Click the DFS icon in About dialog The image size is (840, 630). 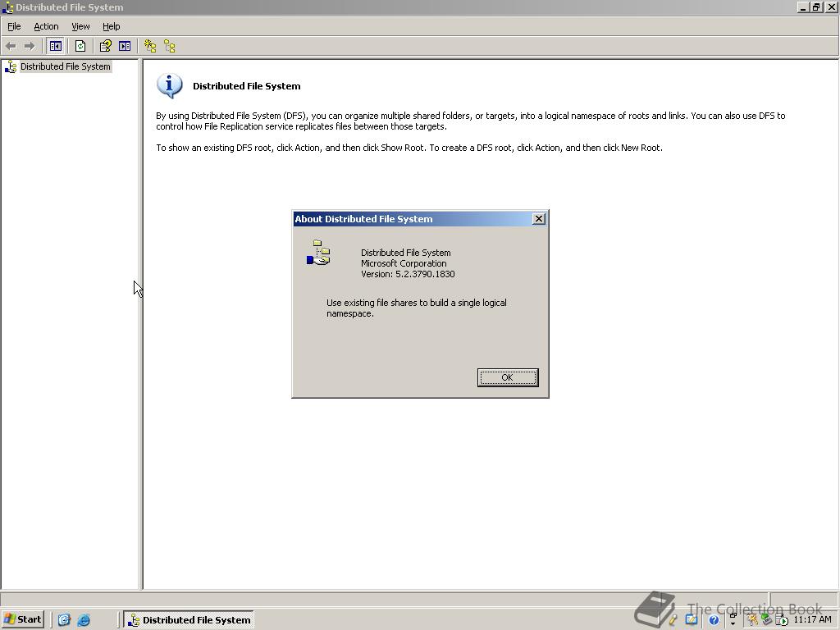pyautogui.click(x=319, y=253)
